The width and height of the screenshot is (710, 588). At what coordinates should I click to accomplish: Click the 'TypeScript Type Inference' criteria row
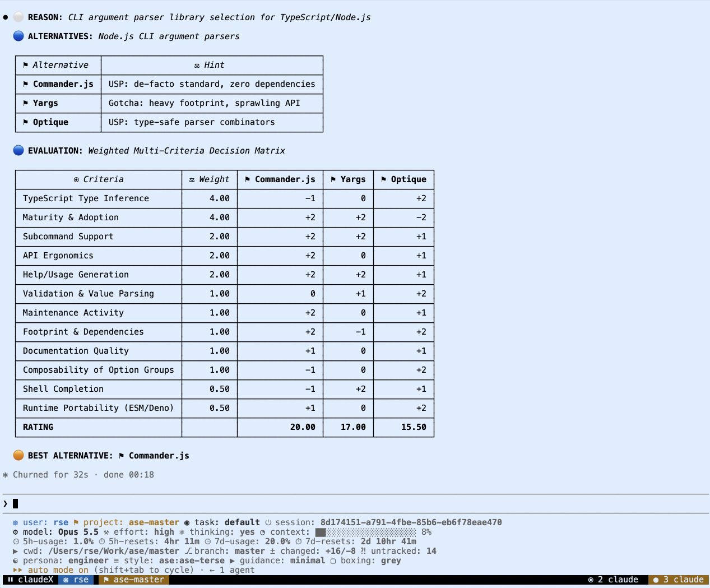[225, 198]
